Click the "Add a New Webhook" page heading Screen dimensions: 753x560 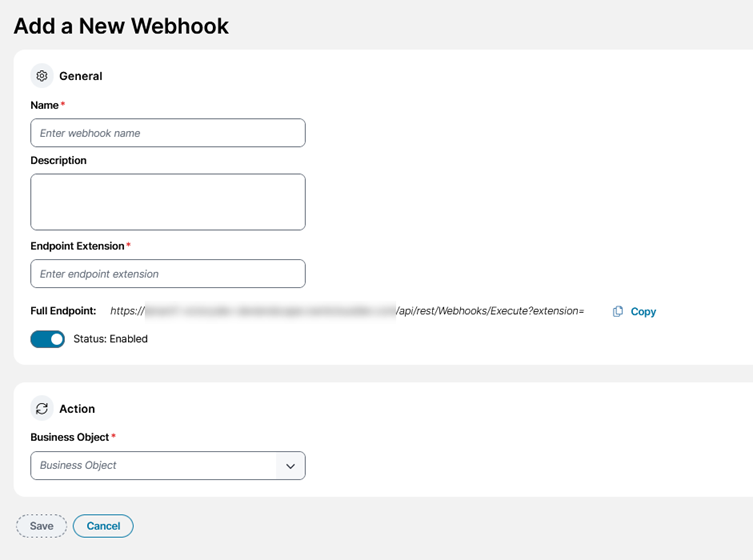pos(121,27)
